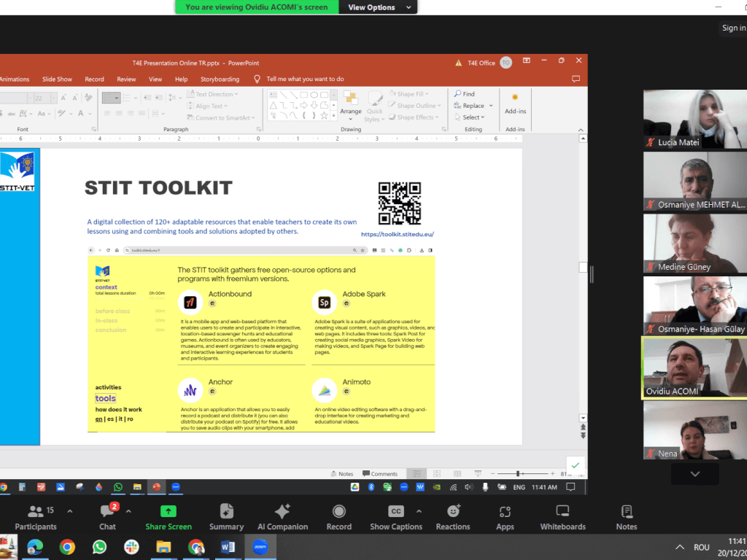Open Zoom Notes
Image resolution: width=747 pixels, height=560 pixels.
pyautogui.click(x=627, y=518)
